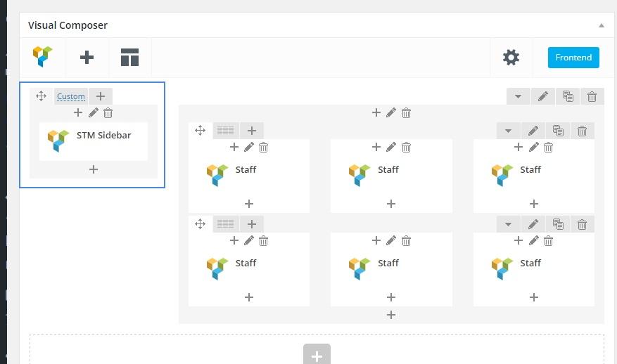
Task: Delete the main row with the top trash icon
Action: (x=592, y=96)
